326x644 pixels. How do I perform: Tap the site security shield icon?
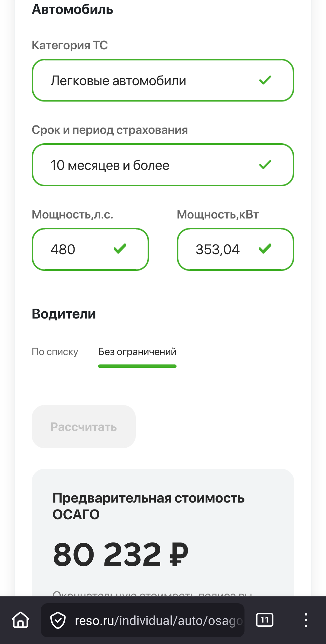(58, 620)
